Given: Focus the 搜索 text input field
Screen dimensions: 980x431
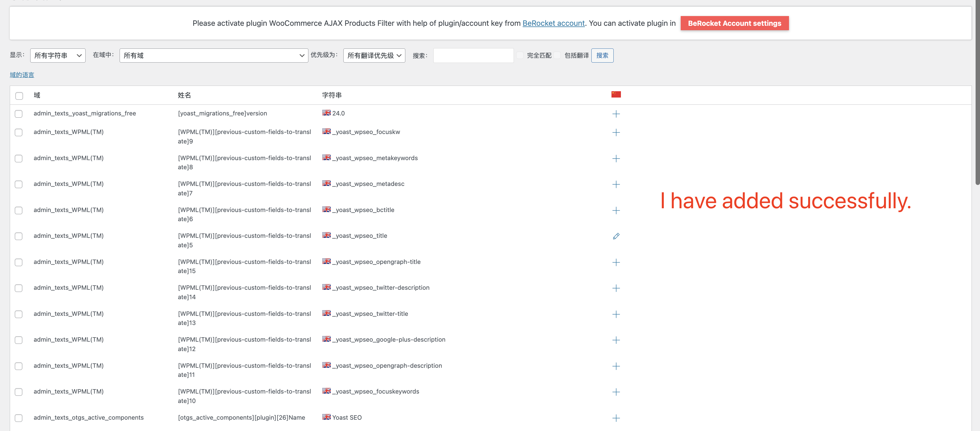Looking at the screenshot, I should tap(473, 56).
